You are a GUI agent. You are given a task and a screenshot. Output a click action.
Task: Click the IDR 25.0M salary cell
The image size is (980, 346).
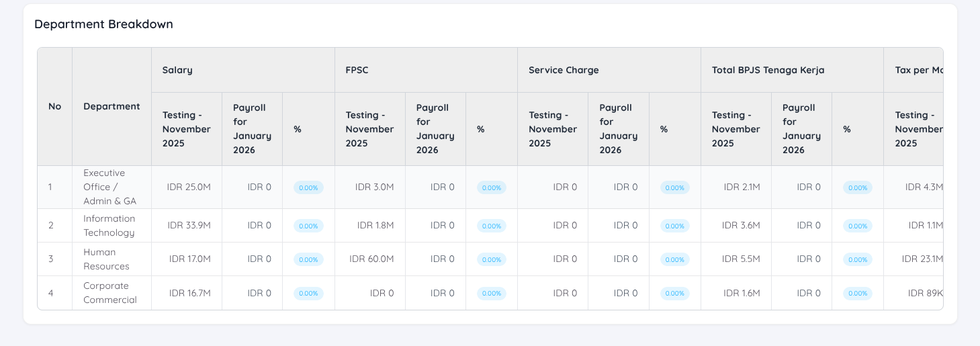point(189,187)
